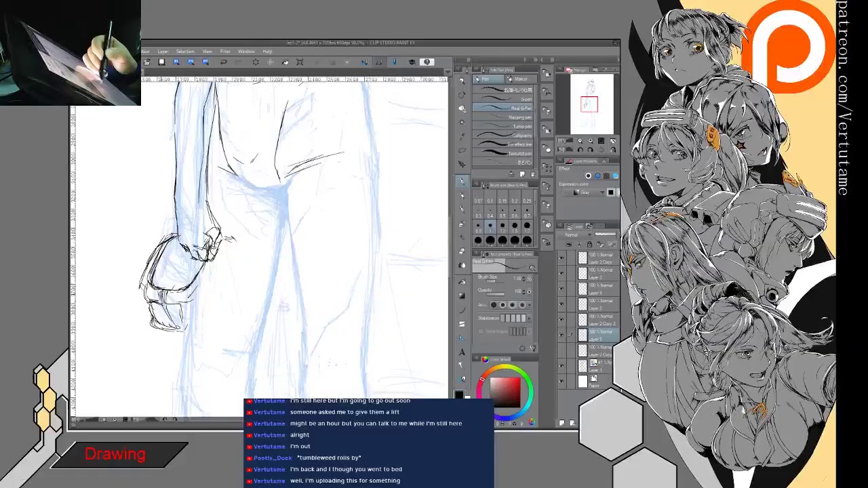Select the Calligraphy pen sub tool

pos(503,136)
